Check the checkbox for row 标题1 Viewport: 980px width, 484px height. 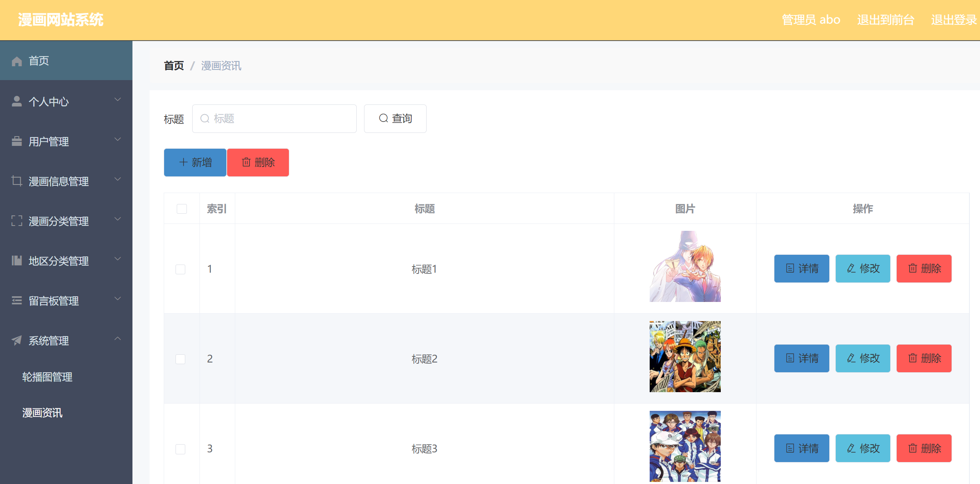(x=180, y=269)
